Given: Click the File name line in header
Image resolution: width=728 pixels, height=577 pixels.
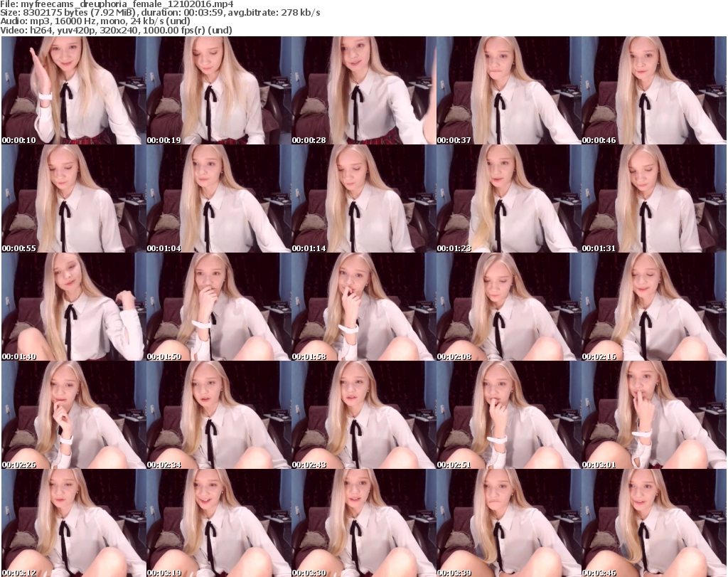Looking at the screenshot, I should pyautogui.click(x=117, y=4).
